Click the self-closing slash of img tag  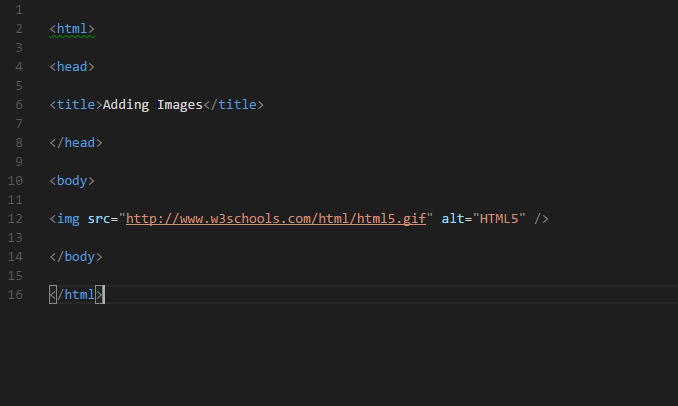537,219
